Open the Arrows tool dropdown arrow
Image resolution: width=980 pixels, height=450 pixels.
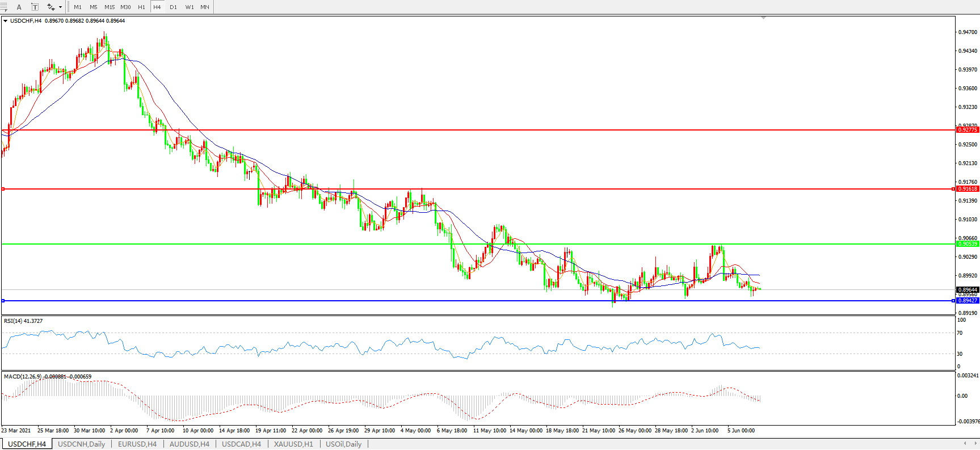pyautogui.click(x=60, y=7)
